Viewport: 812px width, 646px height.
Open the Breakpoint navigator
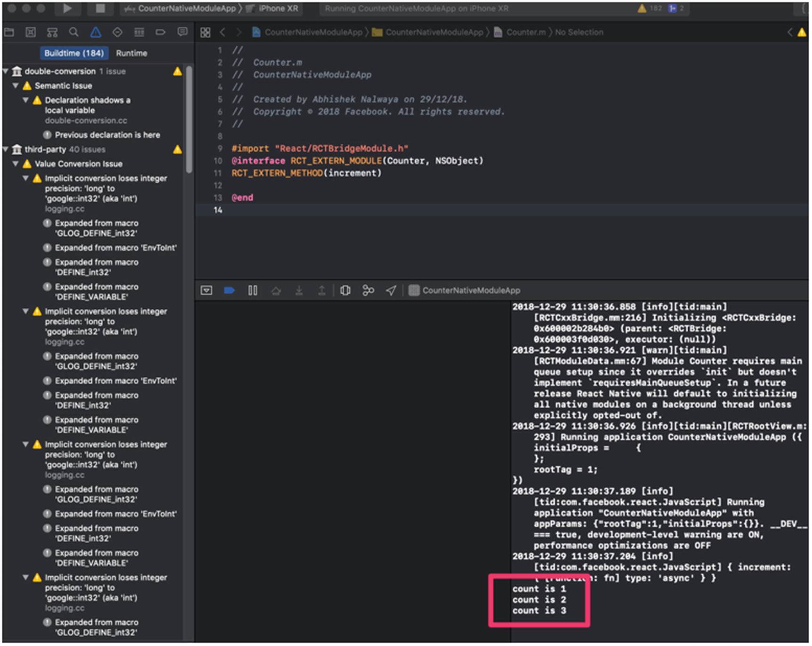[x=161, y=32]
